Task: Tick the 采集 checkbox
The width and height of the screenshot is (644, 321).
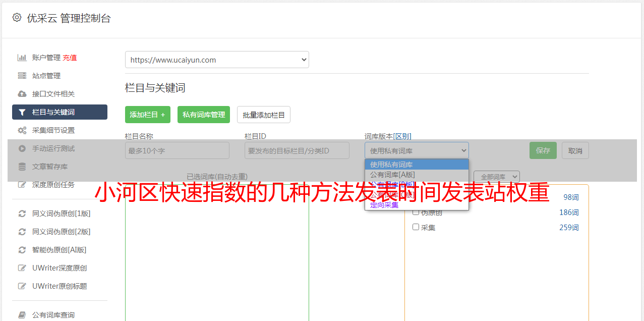Action: [x=416, y=227]
